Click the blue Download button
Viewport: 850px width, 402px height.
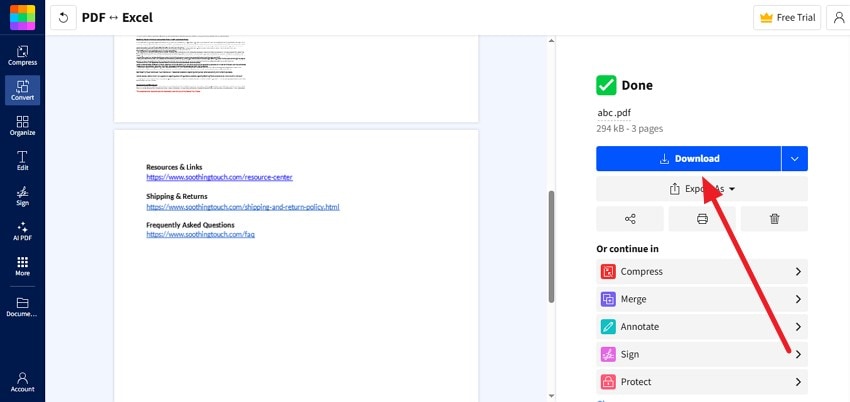688,159
